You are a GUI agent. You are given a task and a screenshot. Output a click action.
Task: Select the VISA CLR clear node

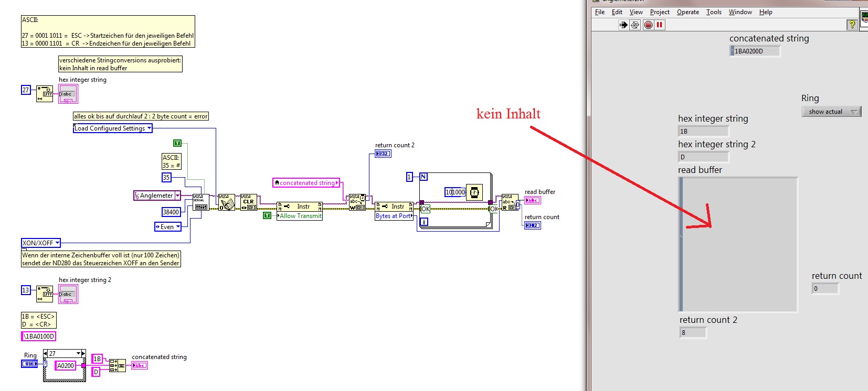pos(248,202)
